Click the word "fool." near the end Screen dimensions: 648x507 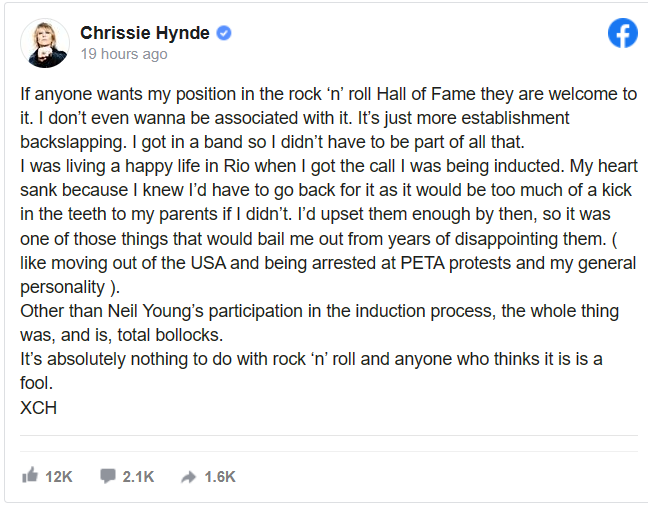point(36,383)
